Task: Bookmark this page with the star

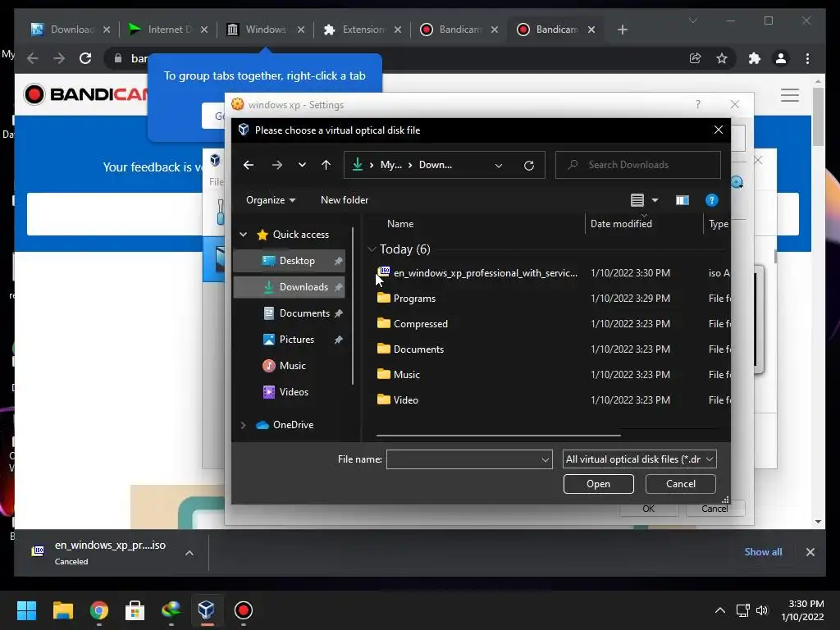Action: pyautogui.click(x=722, y=58)
